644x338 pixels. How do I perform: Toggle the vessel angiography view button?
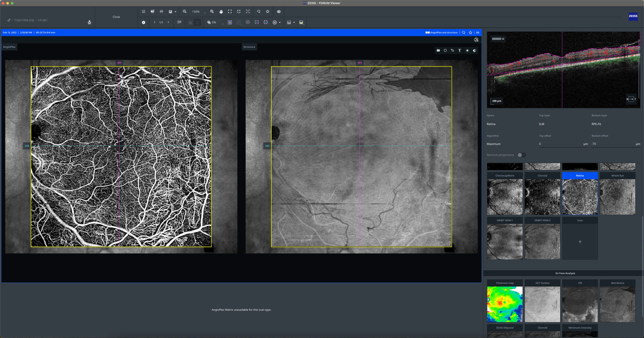pos(190,23)
